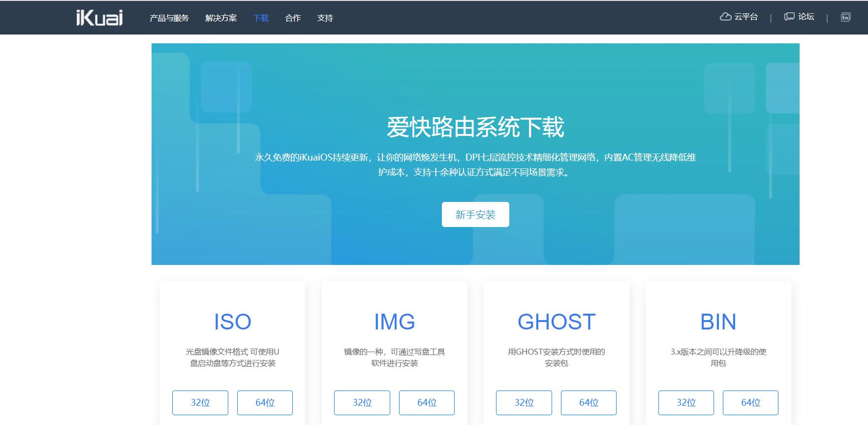Download the GHOST 64位 version
868x425 pixels.
pos(589,403)
